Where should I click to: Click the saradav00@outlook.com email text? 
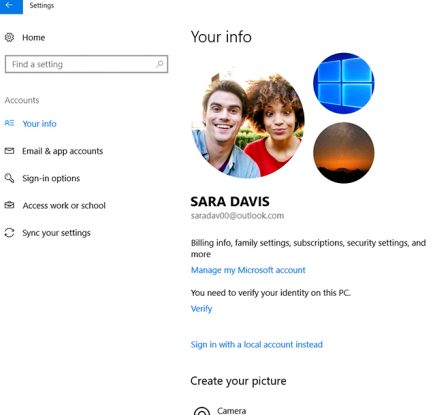pyautogui.click(x=237, y=216)
